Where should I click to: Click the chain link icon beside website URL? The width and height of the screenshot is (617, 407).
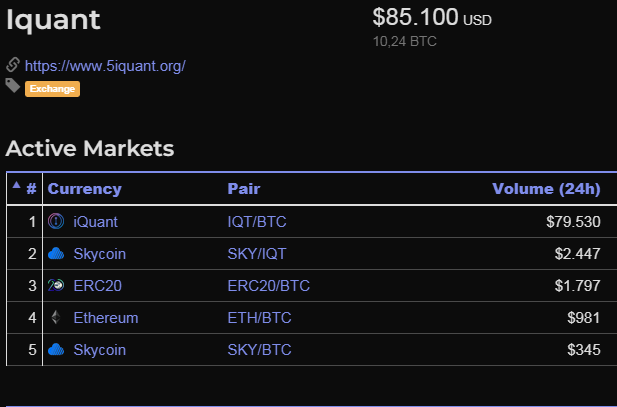pos(13,65)
